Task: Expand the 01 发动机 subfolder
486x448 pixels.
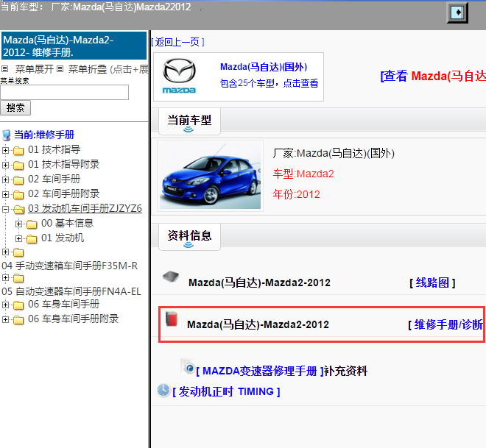Action: point(18,238)
